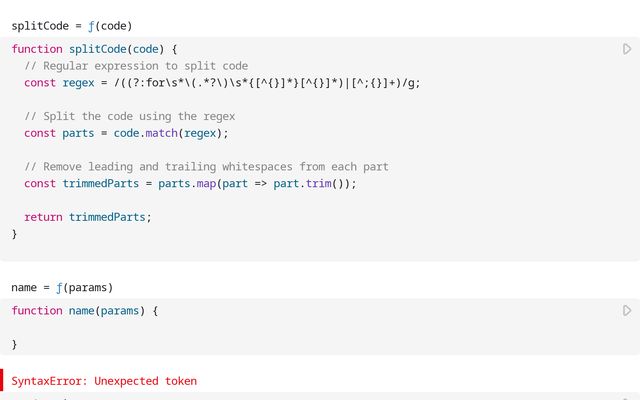Click the function splitCode(code) declaration line
The width and height of the screenshot is (640, 400).
[94, 49]
